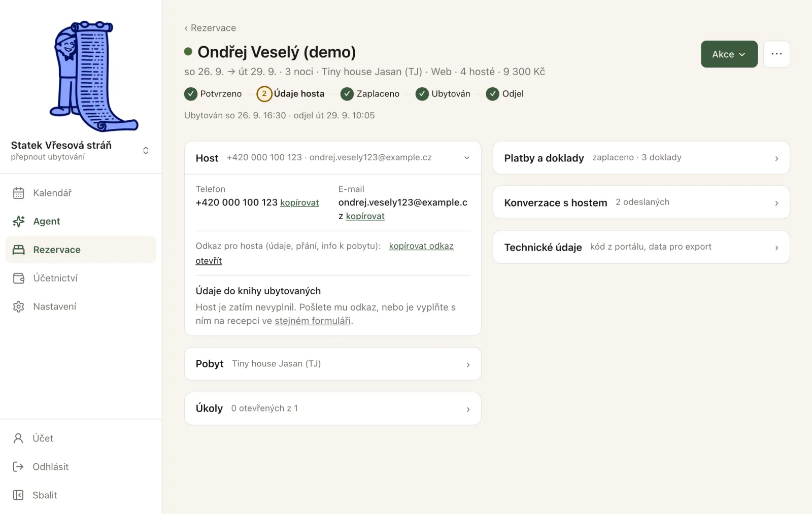Click the Odhlásit logout icon
812x514 pixels.
click(x=18, y=467)
